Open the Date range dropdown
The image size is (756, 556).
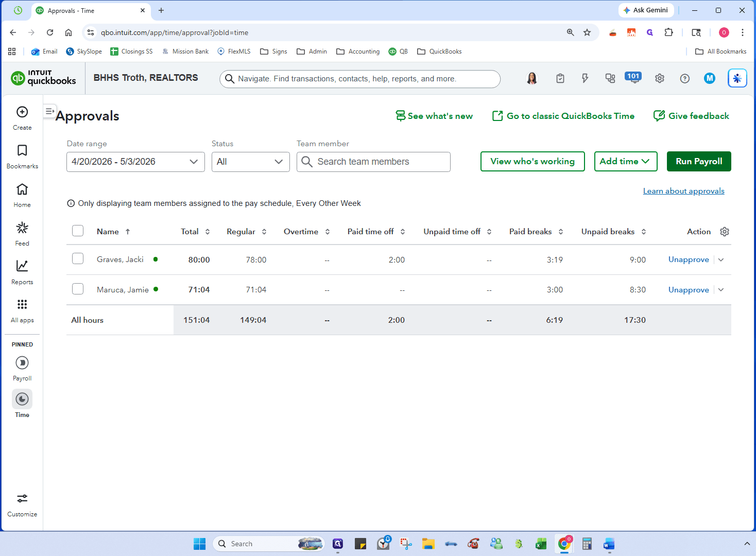[135, 162]
